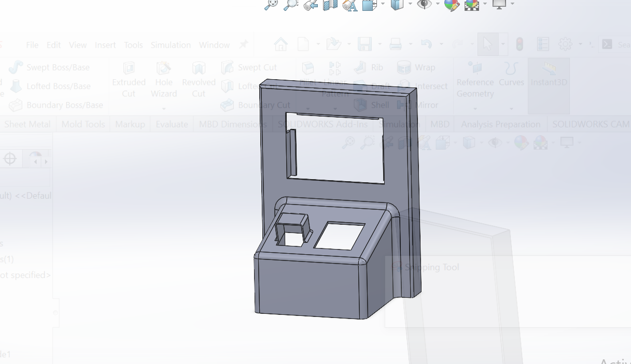Click the Undo arrow icon

[427, 45]
